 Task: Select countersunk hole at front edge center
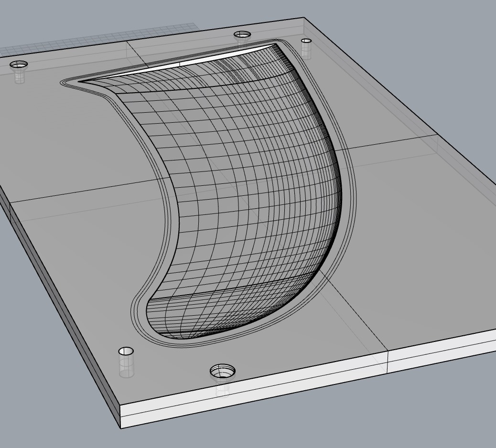[223, 371]
